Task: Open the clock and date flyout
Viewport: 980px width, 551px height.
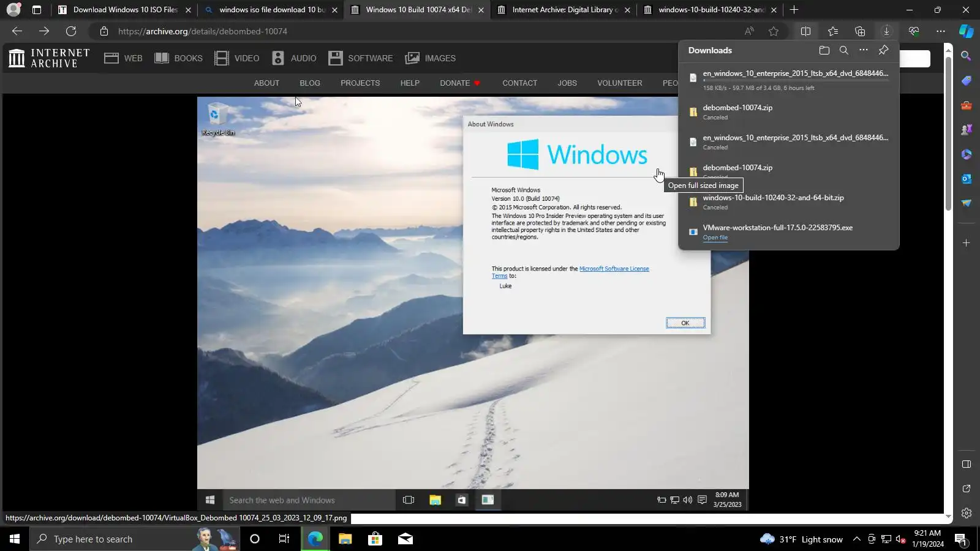Action: [927, 539]
